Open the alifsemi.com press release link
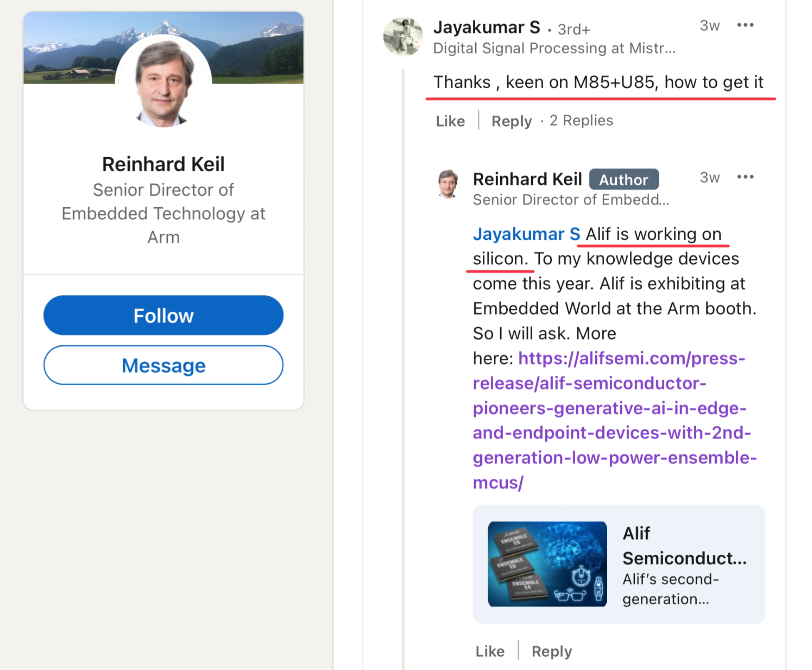The image size is (812, 670). (x=614, y=420)
